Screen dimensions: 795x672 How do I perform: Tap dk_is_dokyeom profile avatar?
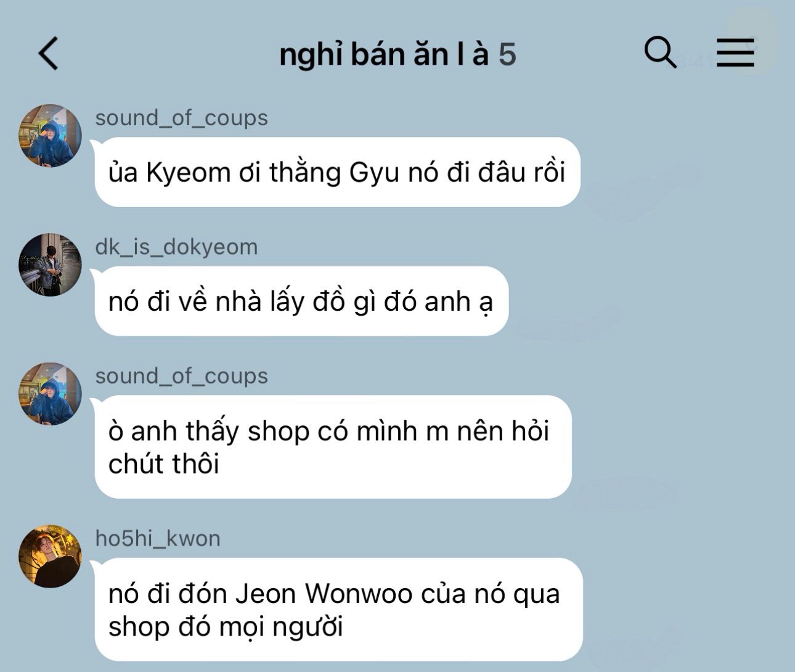pyautogui.click(x=50, y=265)
